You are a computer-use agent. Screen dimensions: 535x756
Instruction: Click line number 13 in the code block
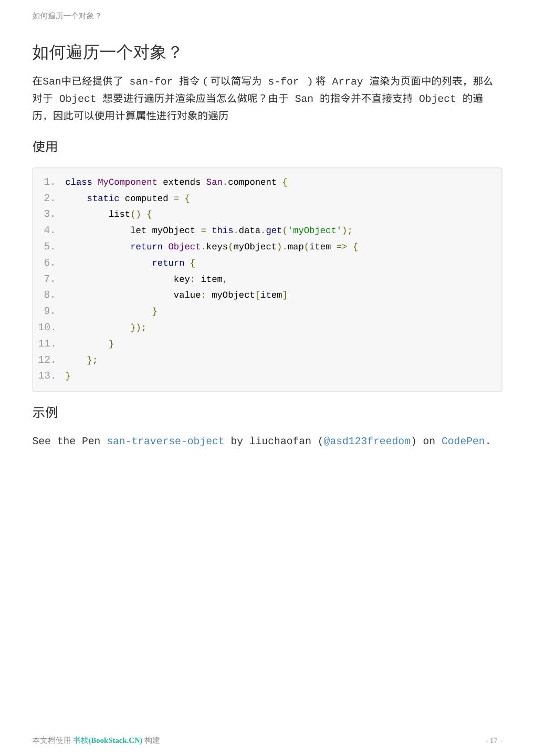tap(46, 376)
